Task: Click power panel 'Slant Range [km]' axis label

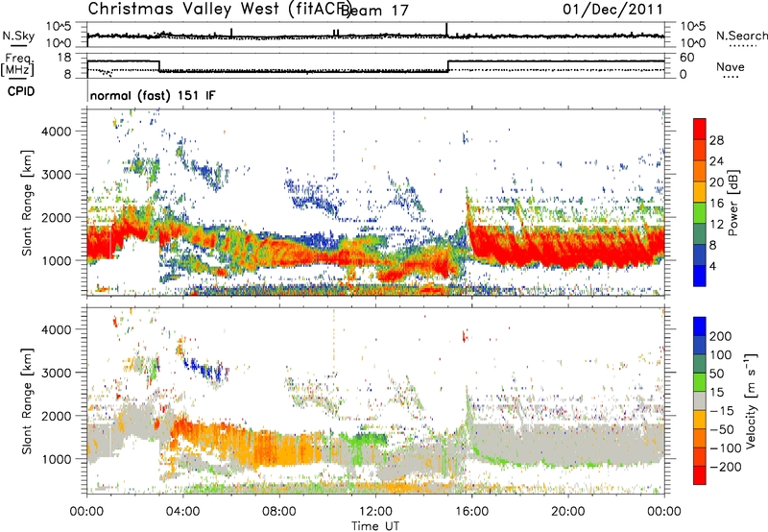Action: click(27, 203)
